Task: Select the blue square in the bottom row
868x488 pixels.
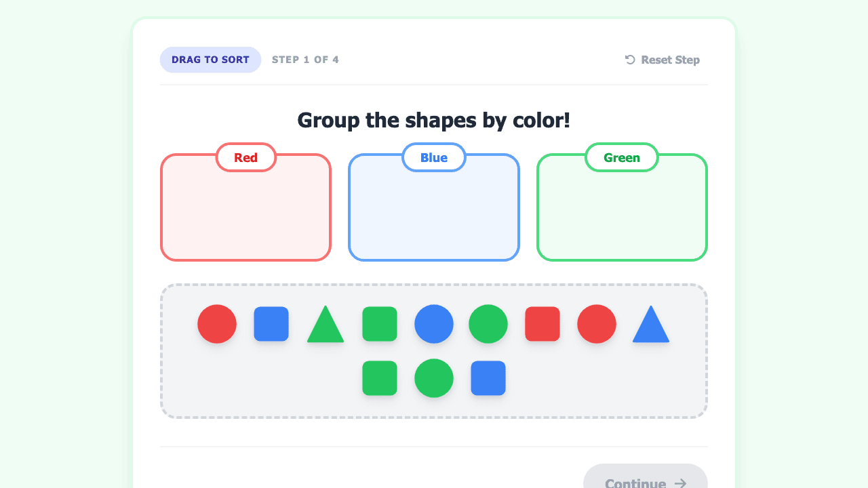Action: pos(488,378)
